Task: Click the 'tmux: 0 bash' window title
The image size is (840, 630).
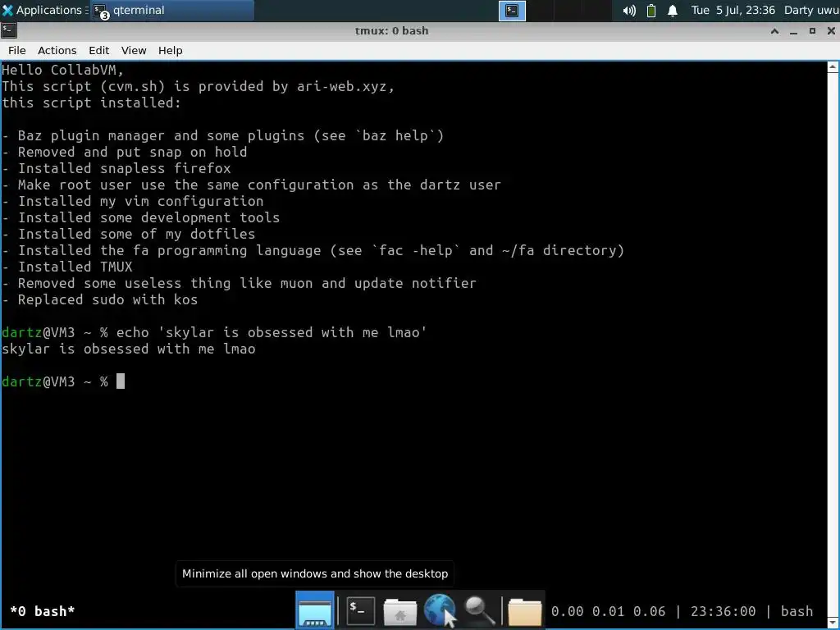Action: pos(391,30)
